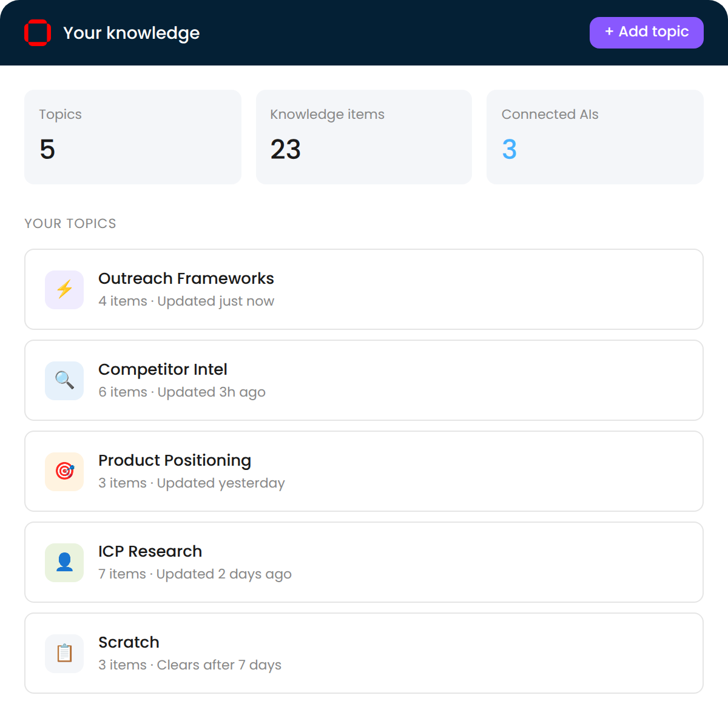Viewport: 728px width, 718px height.
Task: Select the clipboard icon beside Scratch
Action: tap(64, 654)
